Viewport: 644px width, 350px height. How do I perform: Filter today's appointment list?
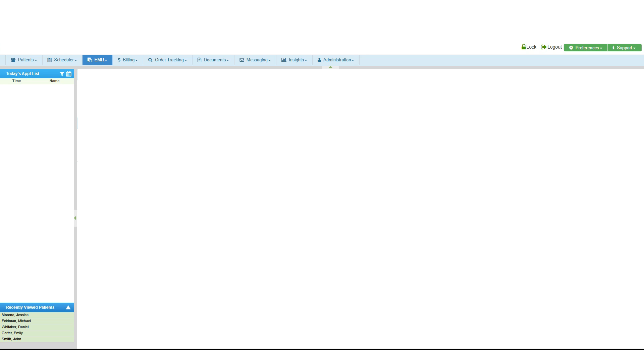click(x=62, y=74)
